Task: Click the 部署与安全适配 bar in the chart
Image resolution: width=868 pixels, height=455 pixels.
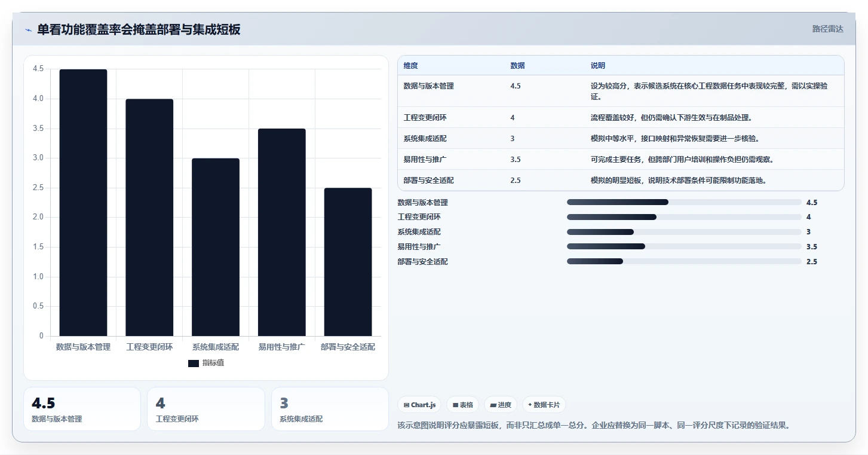Action: click(348, 262)
